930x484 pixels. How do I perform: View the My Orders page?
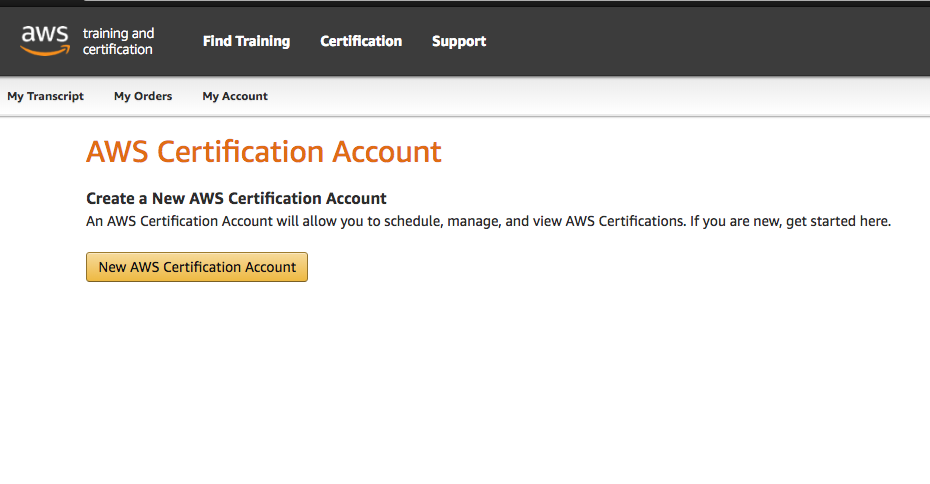[x=143, y=96]
